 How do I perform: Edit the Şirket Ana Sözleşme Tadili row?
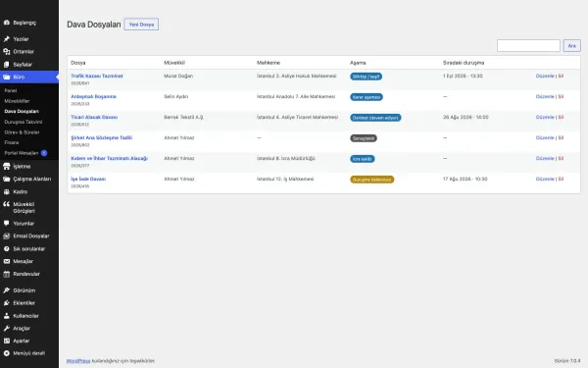(545, 137)
